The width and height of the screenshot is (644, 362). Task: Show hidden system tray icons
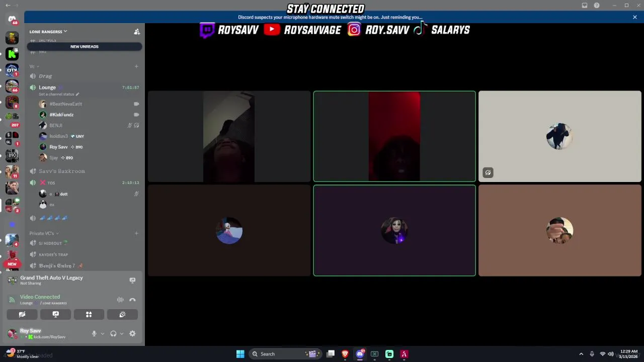[x=581, y=354]
